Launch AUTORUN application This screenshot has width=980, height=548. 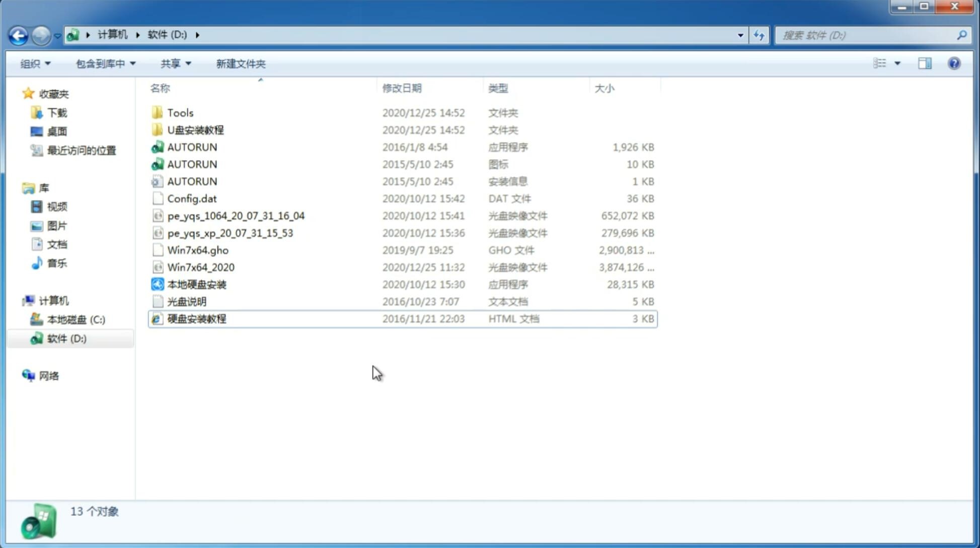click(x=192, y=147)
